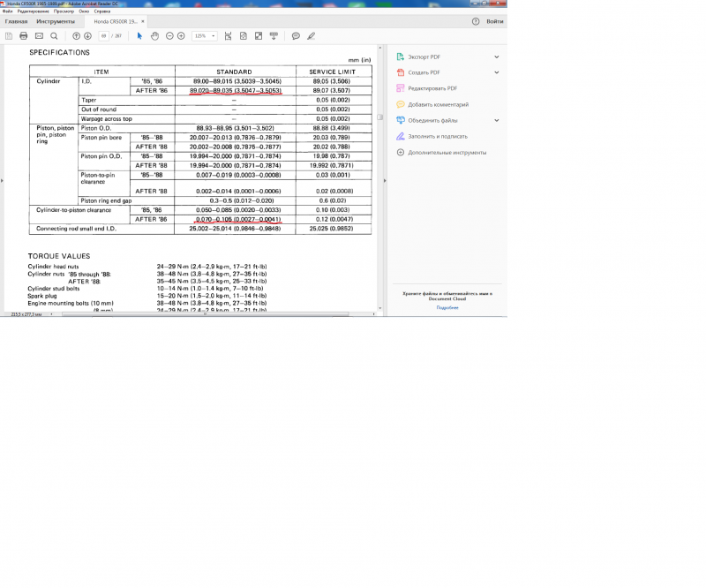The width and height of the screenshot is (706, 588).
Task: Send file by email envelope icon
Action: [x=39, y=36]
